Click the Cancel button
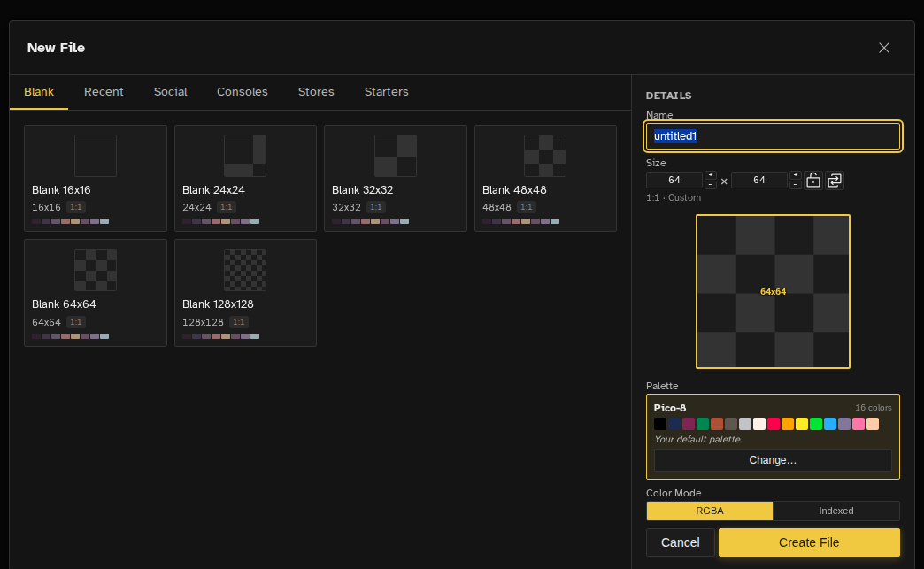The height and width of the screenshot is (569, 924). click(680, 542)
